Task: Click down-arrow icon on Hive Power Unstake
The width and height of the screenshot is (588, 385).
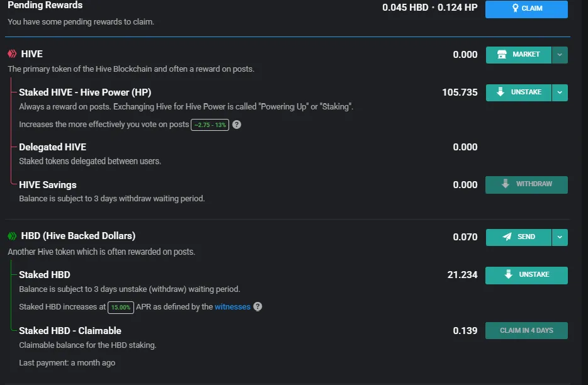Action: coord(500,92)
